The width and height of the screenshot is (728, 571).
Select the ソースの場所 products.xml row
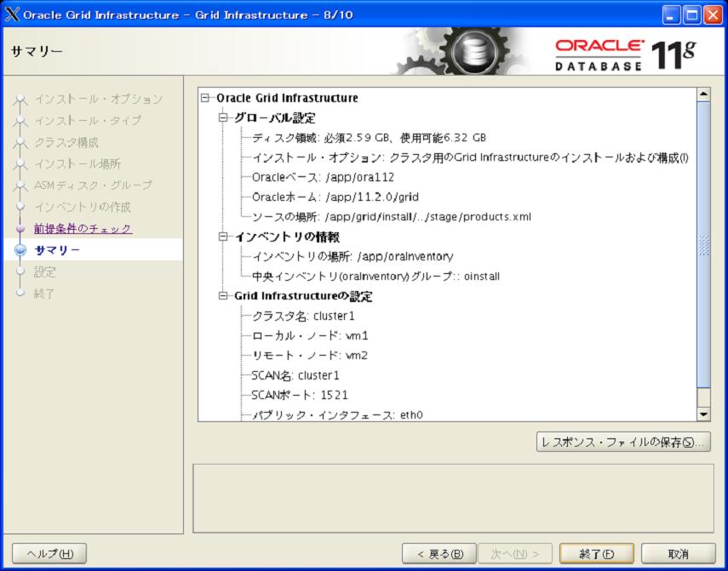click(x=392, y=217)
